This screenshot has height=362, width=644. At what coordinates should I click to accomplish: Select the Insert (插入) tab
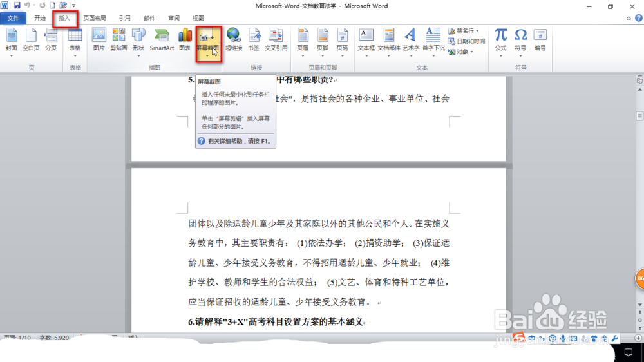(x=64, y=18)
